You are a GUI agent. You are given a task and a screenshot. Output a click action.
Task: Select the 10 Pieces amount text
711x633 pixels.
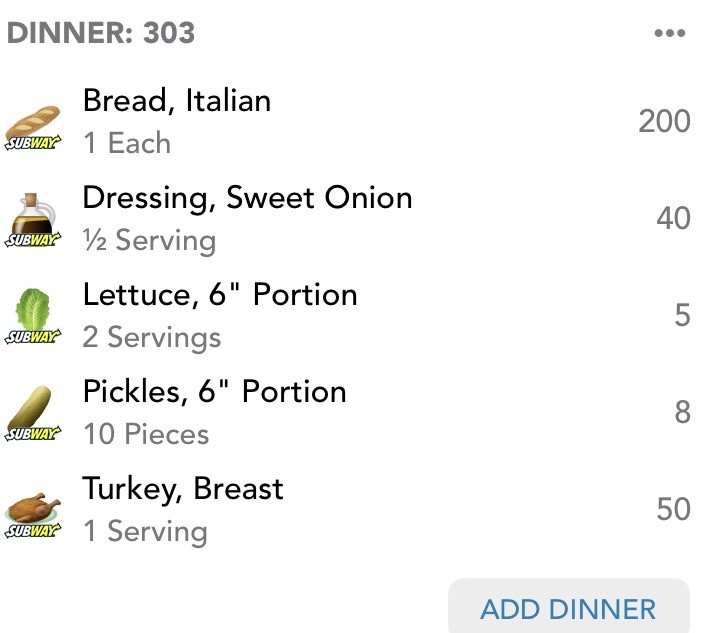click(146, 434)
